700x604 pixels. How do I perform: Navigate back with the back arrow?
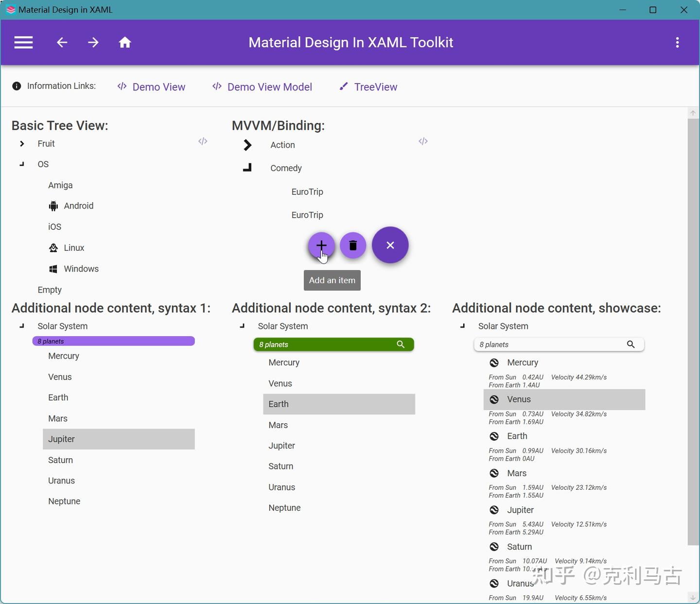tap(62, 42)
